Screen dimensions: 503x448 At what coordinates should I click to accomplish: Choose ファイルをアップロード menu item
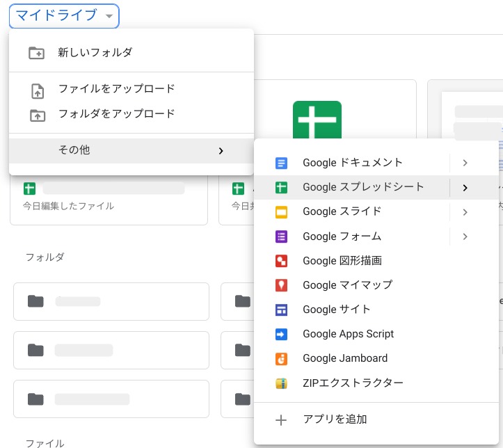click(x=116, y=89)
